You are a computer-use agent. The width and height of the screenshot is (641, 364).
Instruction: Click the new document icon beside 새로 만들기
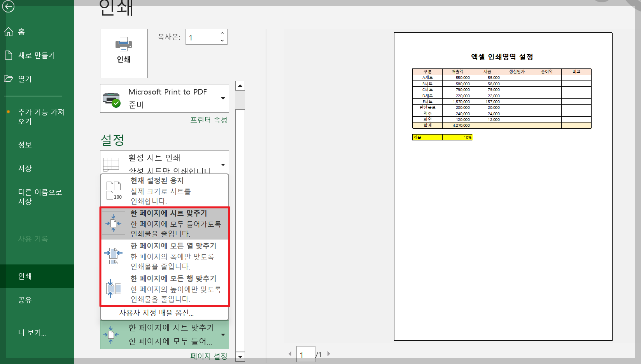point(9,55)
